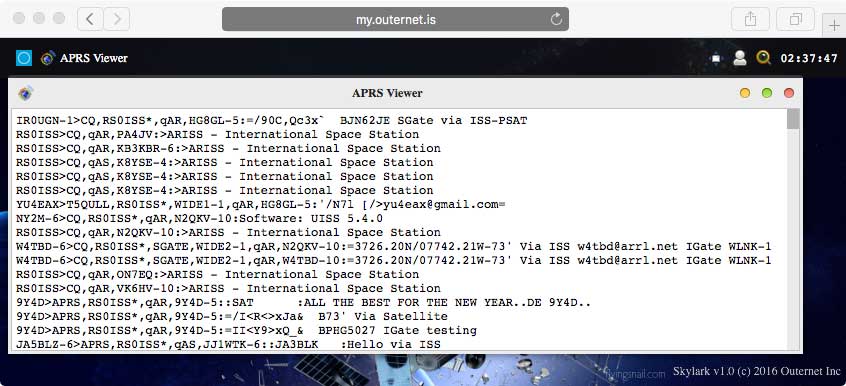Image resolution: width=846 pixels, height=386 pixels.
Task: Open a new tab with plus button
Action: click(834, 26)
